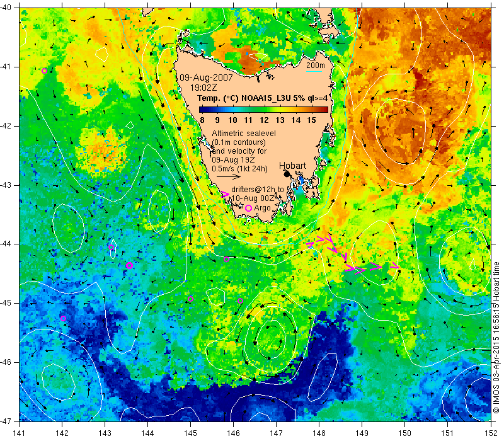
Task: Click the 'and velocity for' text line
Action: pyautogui.click(x=239, y=151)
